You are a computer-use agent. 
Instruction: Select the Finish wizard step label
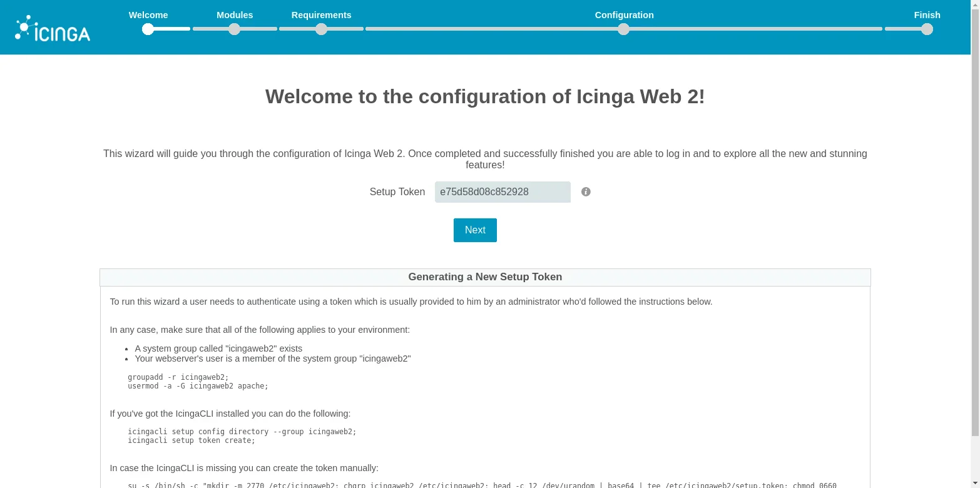click(927, 15)
